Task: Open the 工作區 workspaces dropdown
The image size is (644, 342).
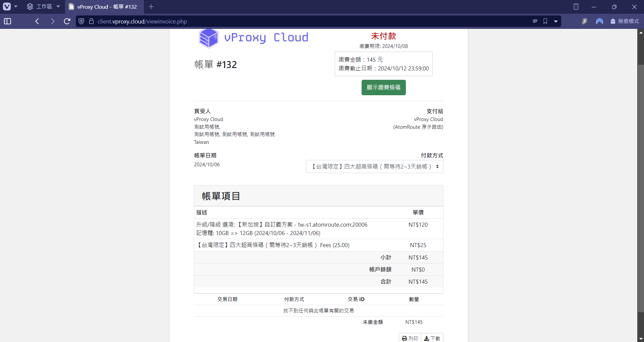Action: tap(44, 7)
